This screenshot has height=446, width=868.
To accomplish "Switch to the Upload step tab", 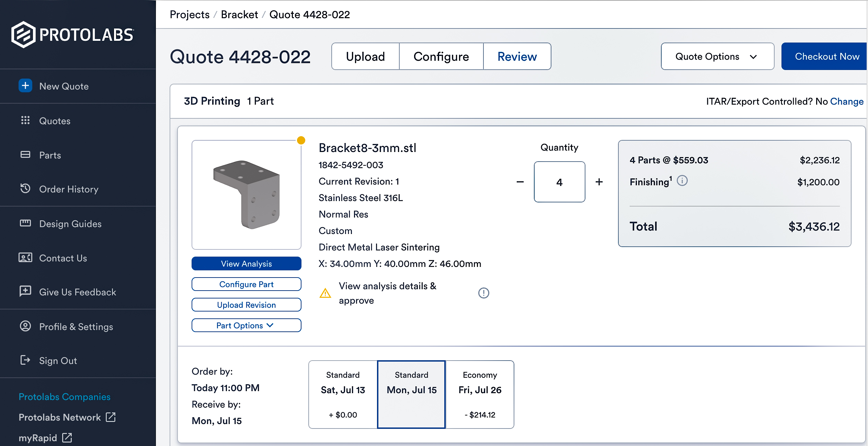I will [365, 56].
